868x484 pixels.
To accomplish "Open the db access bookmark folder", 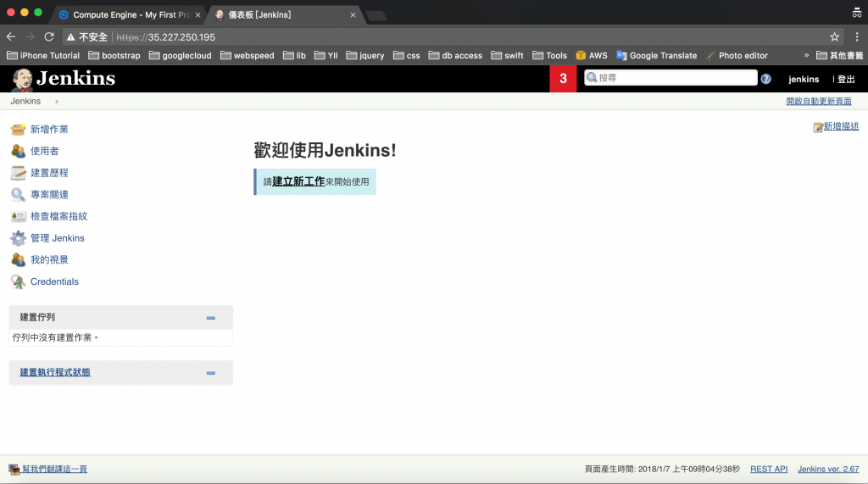I will [455, 55].
